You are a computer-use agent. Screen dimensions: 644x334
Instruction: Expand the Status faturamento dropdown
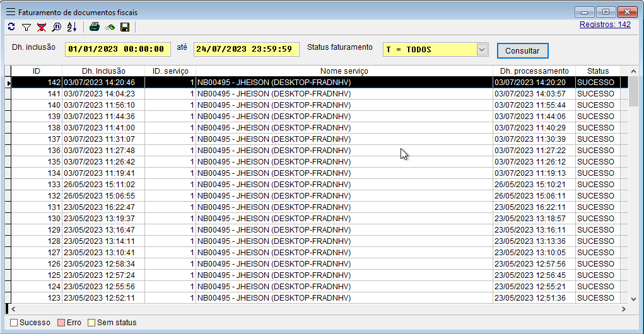click(x=482, y=49)
